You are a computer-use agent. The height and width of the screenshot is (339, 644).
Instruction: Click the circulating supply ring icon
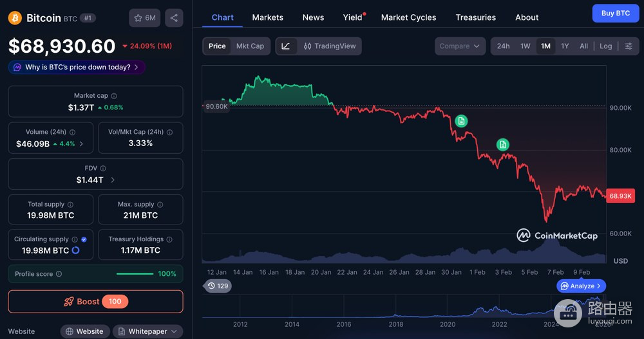tap(75, 250)
